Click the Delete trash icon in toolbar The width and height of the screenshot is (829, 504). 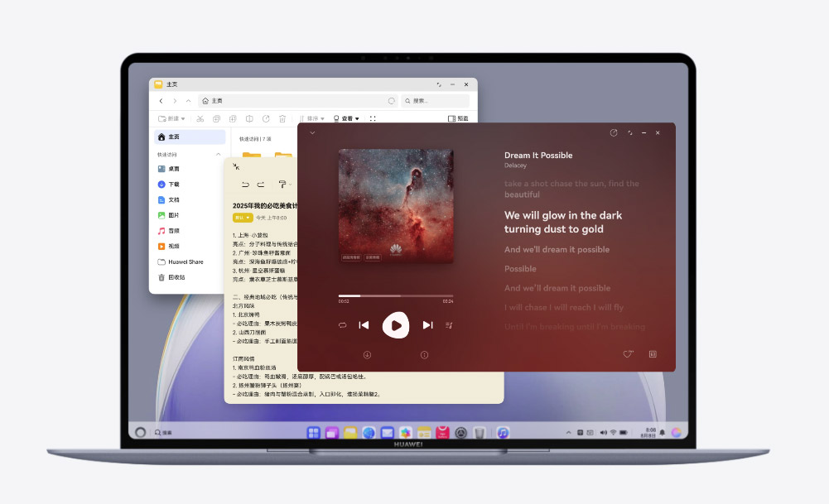pos(282,118)
